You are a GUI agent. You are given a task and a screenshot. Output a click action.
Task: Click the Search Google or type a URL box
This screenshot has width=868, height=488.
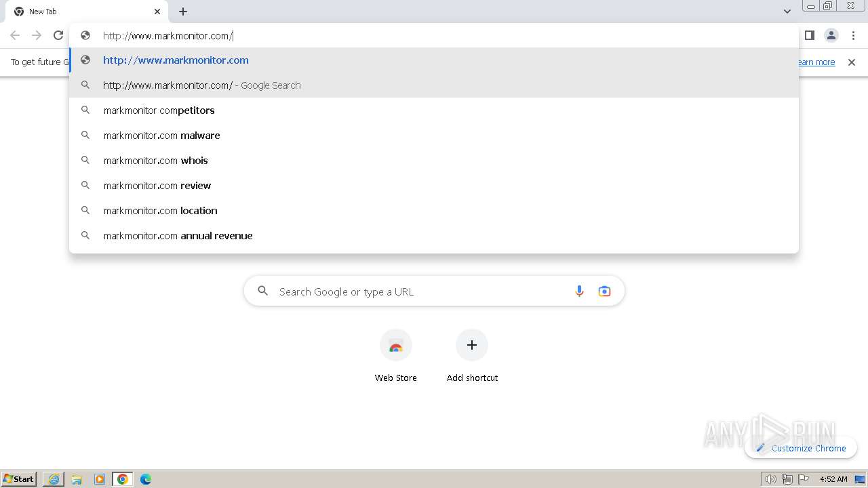[x=434, y=291]
